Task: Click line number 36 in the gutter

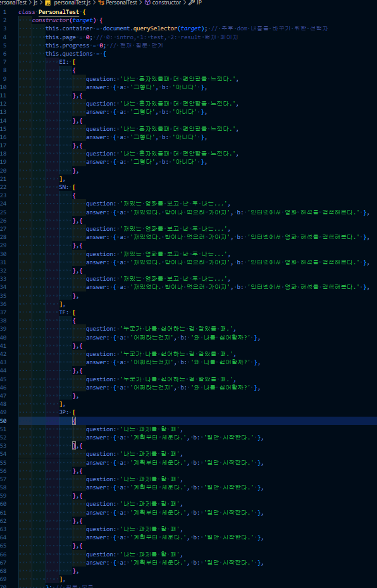Action: tap(3, 303)
